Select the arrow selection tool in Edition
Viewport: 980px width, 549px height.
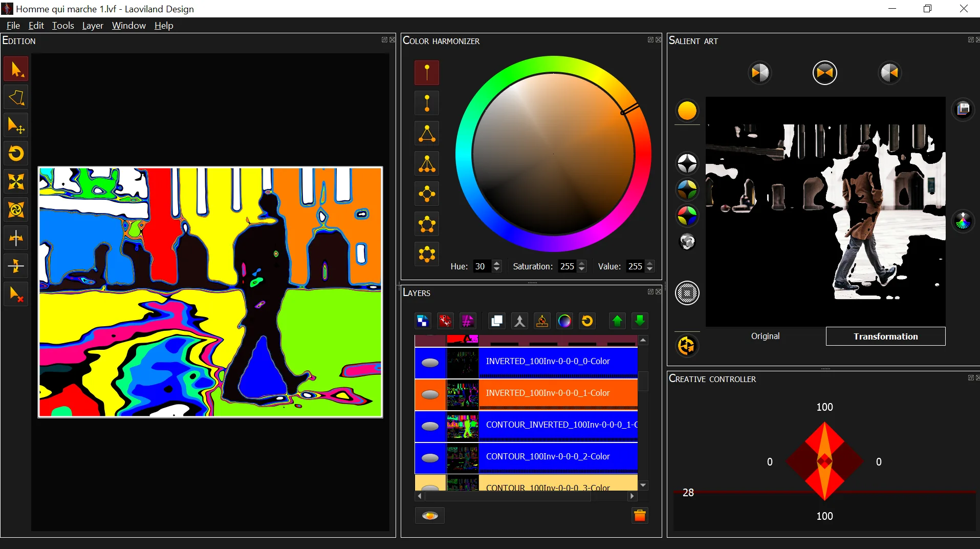click(x=16, y=69)
